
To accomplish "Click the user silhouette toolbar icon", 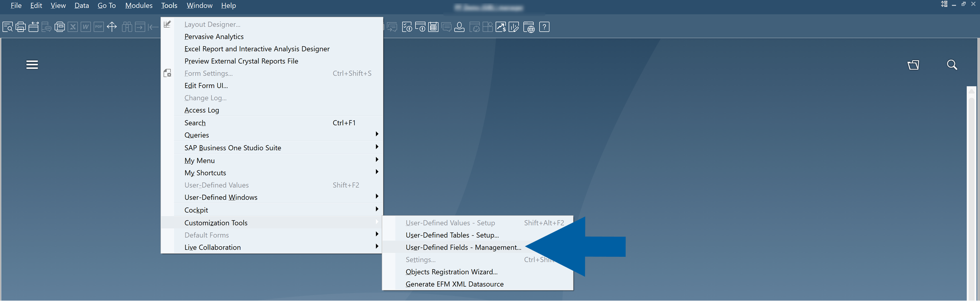I will [460, 27].
